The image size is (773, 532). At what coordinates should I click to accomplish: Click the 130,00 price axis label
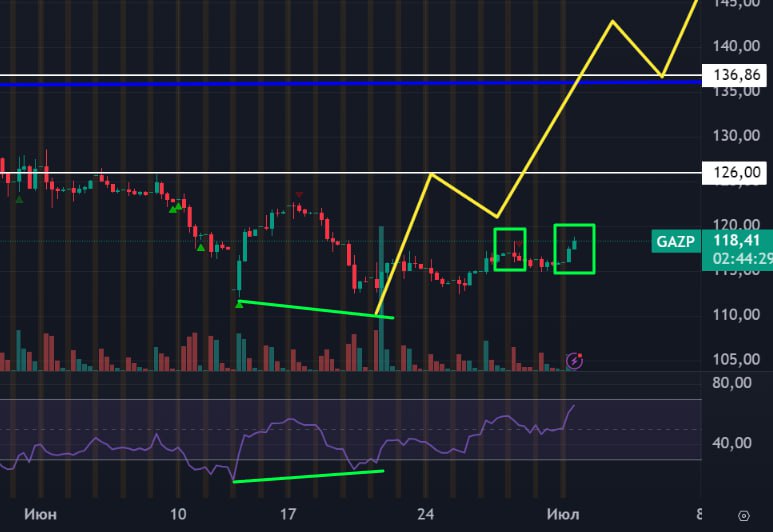point(736,136)
